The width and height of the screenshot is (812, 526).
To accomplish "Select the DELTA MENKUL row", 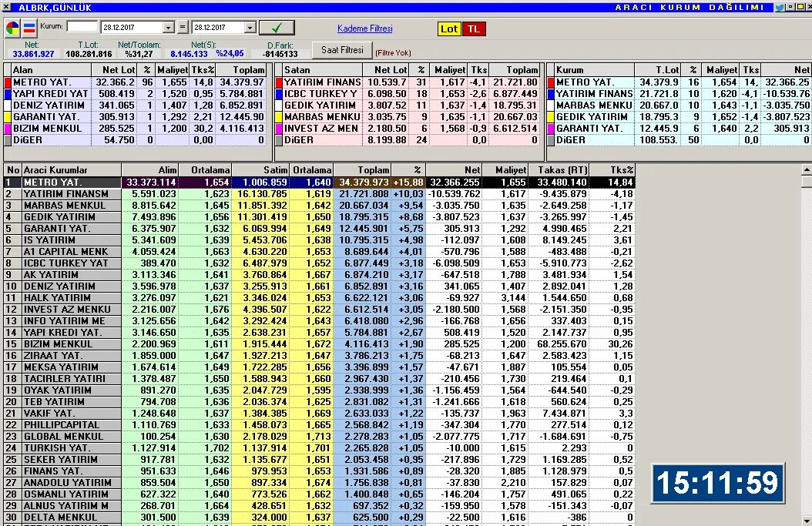I will pos(319,518).
